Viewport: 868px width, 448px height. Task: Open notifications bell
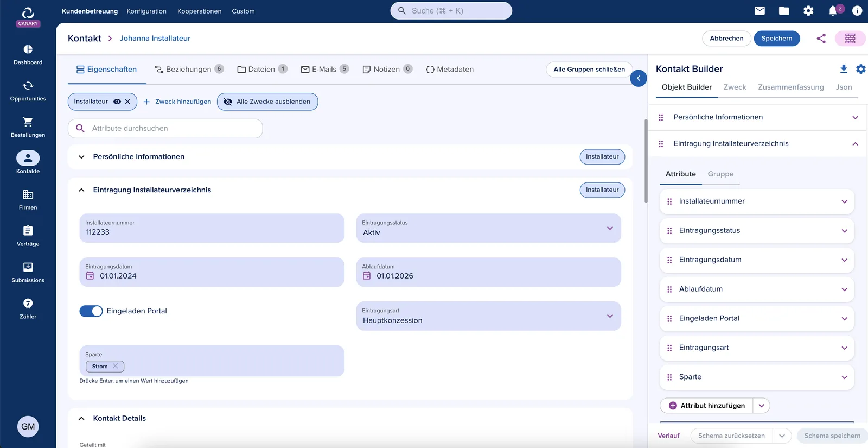pyautogui.click(x=833, y=11)
